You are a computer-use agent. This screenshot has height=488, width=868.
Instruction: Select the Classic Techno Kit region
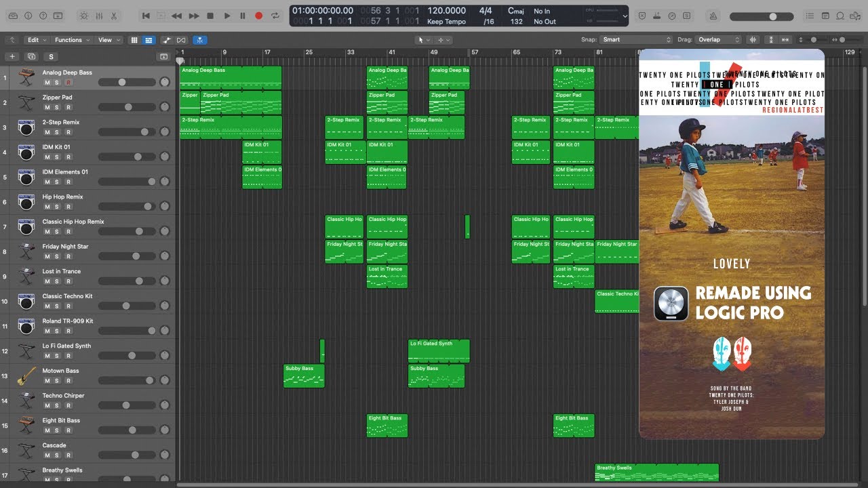tap(616, 302)
